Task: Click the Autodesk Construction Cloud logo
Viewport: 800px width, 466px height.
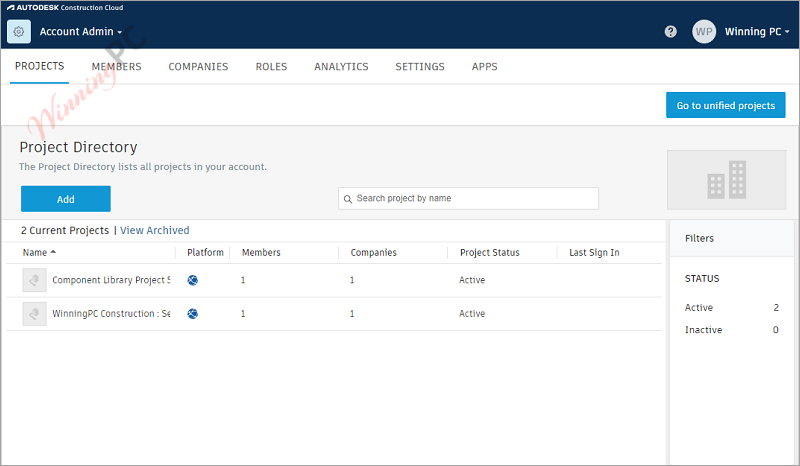Action: click(65, 8)
